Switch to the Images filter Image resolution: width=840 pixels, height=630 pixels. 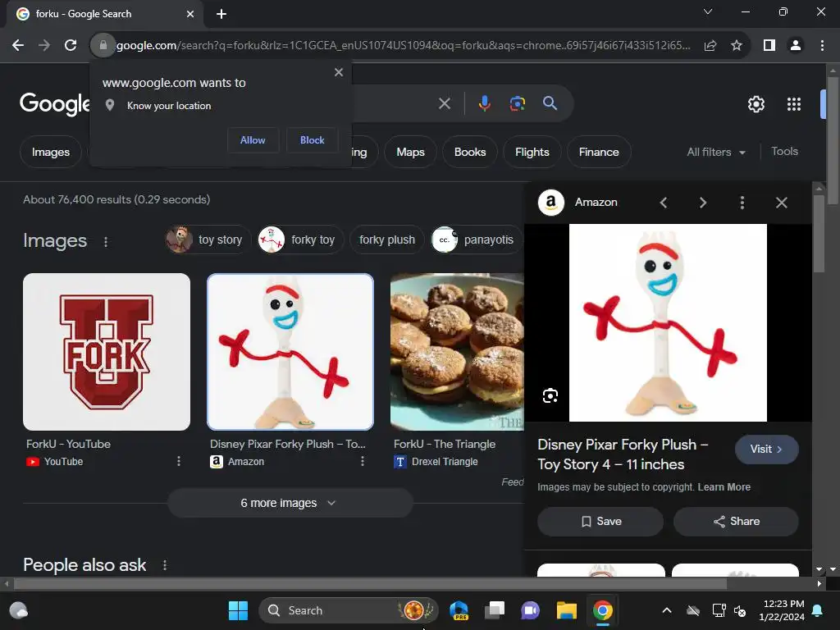point(51,152)
